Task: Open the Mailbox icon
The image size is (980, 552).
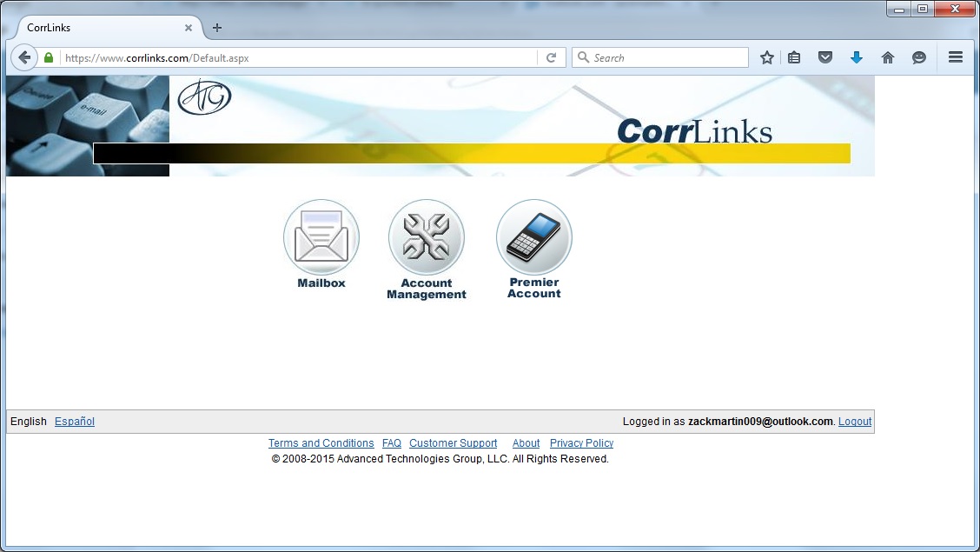Action: (321, 237)
